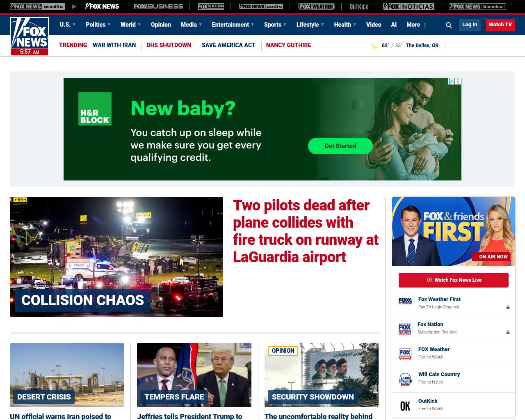The image size is (525, 420).
Task: Select the Fox Business icon beside Fox Weather First
Action: click(405, 301)
